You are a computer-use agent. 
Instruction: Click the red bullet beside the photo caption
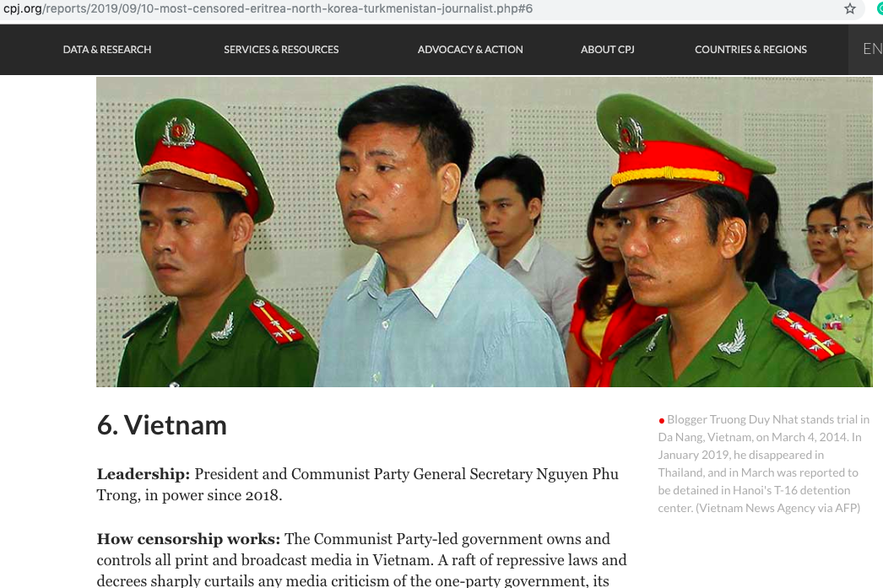tap(661, 420)
